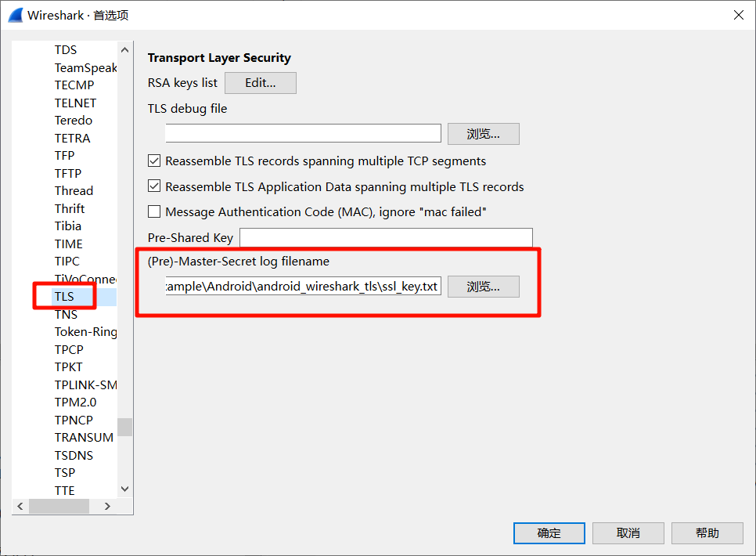Focus the Pre-Shared Key field
The height and width of the screenshot is (556, 756).
click(386, 237)
